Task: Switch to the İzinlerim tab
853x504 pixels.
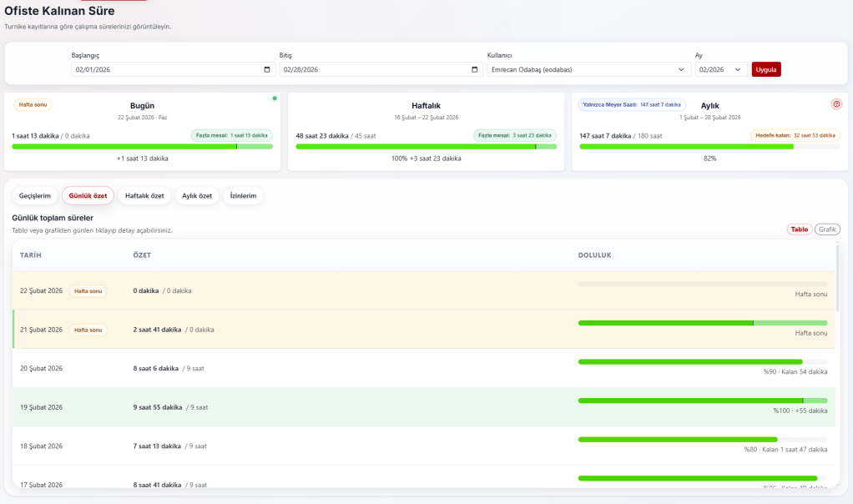Action: 243,196
